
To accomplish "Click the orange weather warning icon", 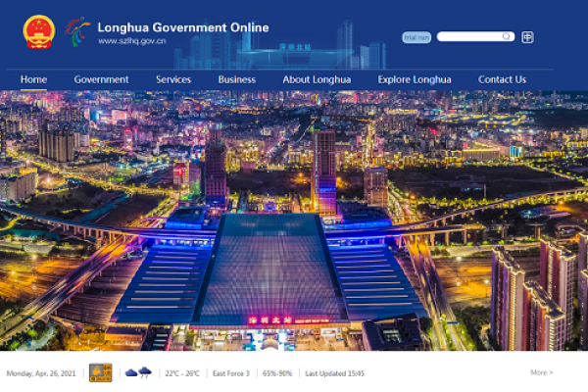I will tap(101, 372).
